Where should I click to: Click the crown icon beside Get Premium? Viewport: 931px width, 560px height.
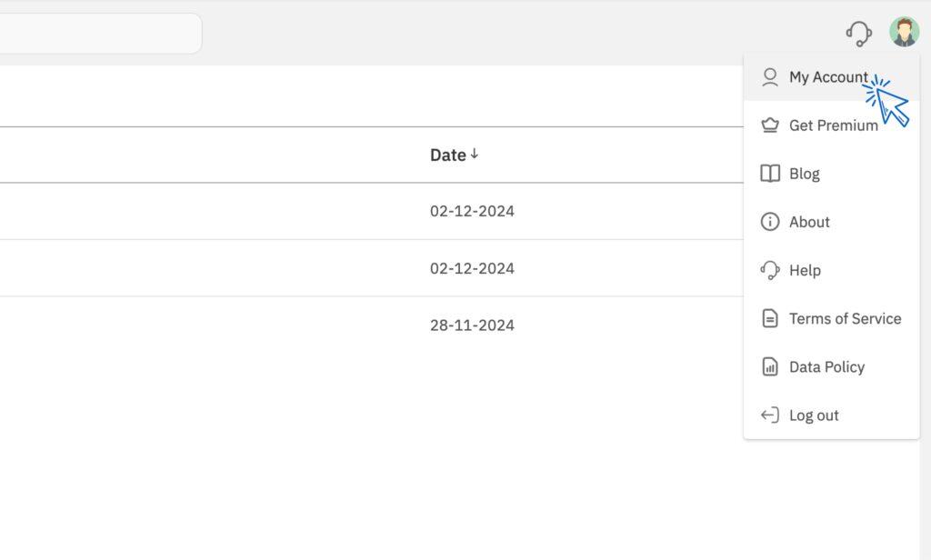pos(770,125)
